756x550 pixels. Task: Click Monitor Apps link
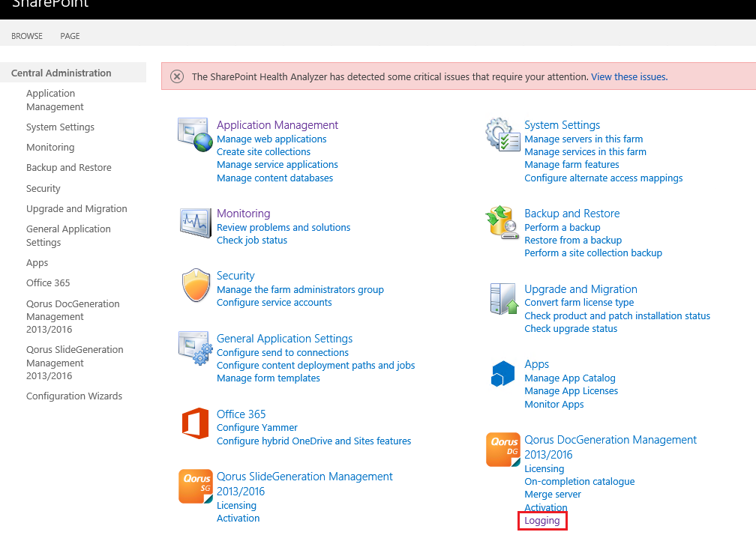click(x=554, y=405)
